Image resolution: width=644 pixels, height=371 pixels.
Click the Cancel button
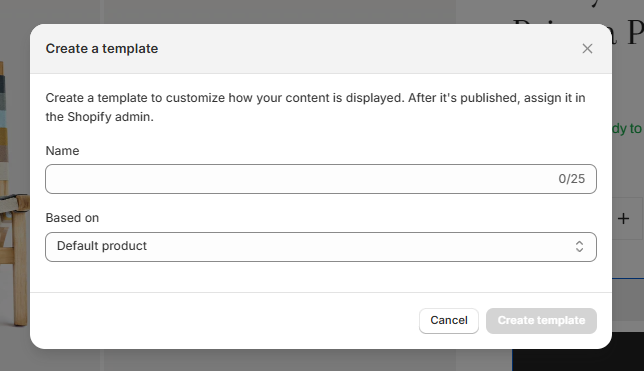tap(449, 320)
